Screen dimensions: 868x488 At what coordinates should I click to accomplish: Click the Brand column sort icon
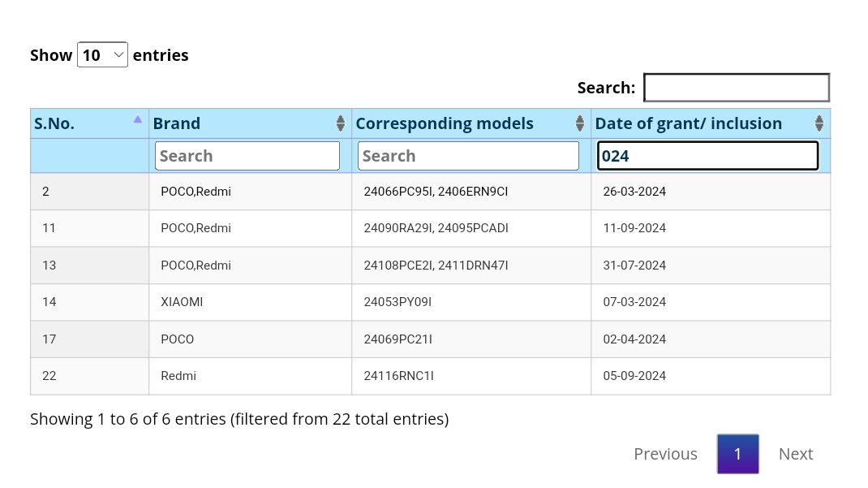tap(341, 123)
